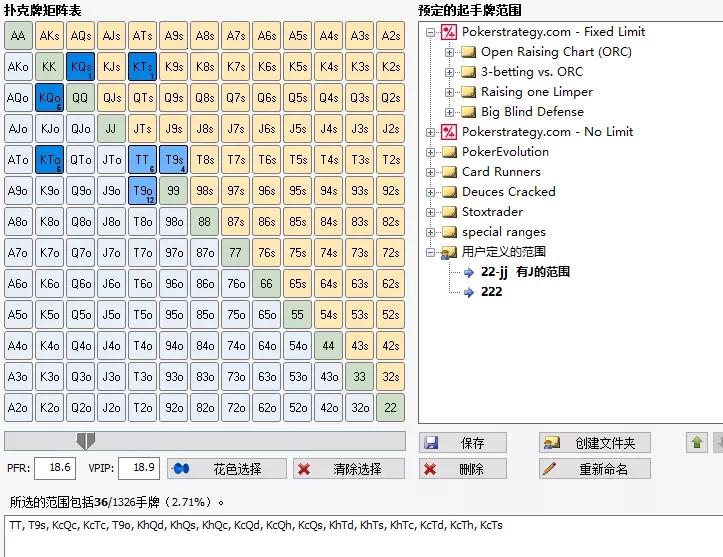This screenshot has height=557, width=723.
Task: Select Big Blind Defense tree item
Action: [x=532, y=112]
